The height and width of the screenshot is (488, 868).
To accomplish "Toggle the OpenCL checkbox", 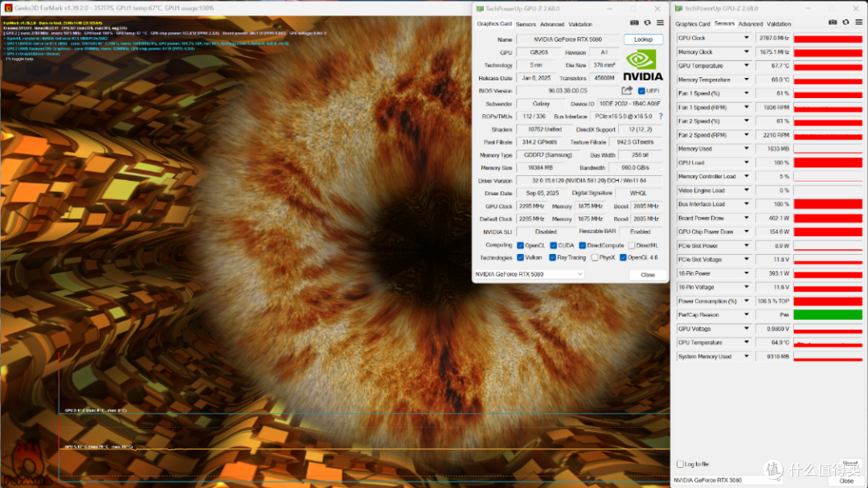I will click(520, 245).
